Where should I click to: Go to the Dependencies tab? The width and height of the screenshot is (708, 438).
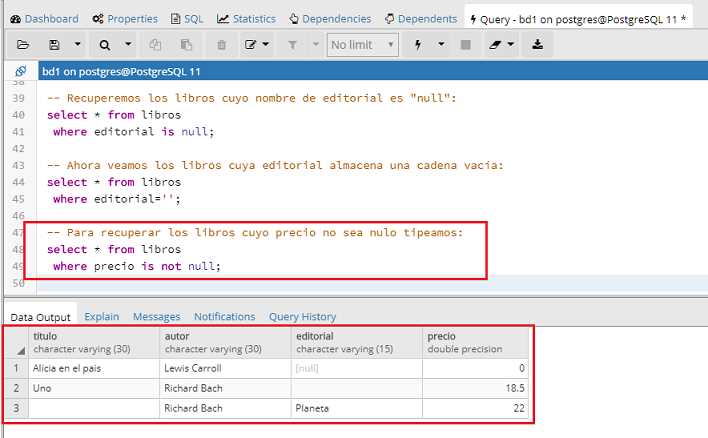coord(330,19)
